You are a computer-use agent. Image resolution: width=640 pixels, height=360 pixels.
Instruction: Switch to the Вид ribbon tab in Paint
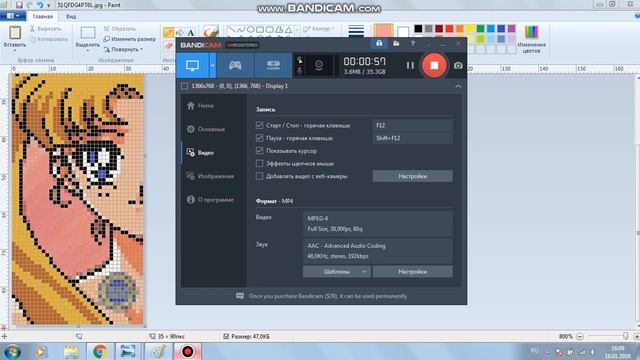click(x=71, y=17)
